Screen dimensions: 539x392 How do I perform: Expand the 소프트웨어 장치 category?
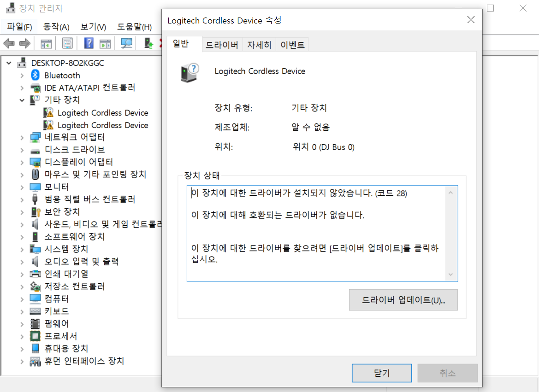click(x=22, y=237)
